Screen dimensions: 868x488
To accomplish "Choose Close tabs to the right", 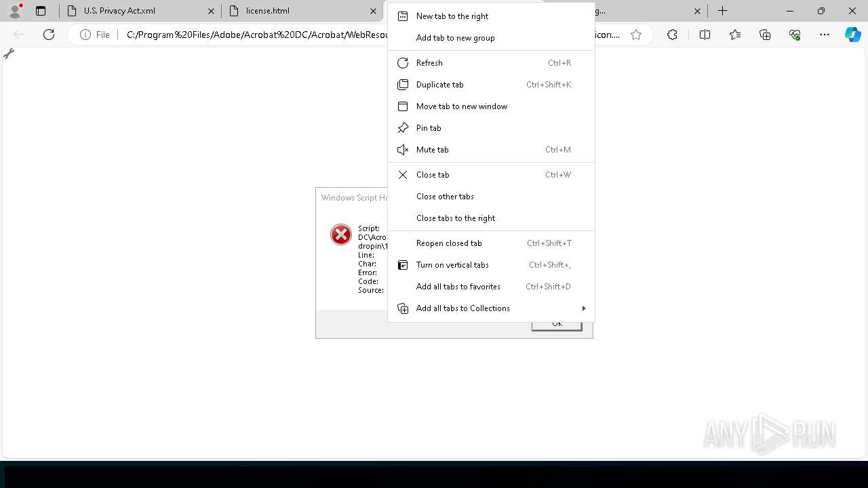I will coord(491,218).
